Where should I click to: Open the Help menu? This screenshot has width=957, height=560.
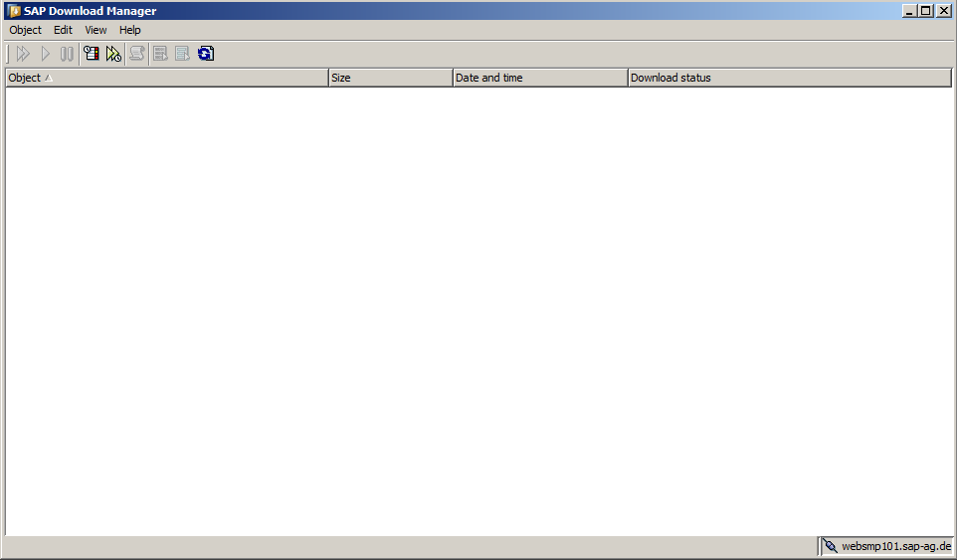coord(130,30)
